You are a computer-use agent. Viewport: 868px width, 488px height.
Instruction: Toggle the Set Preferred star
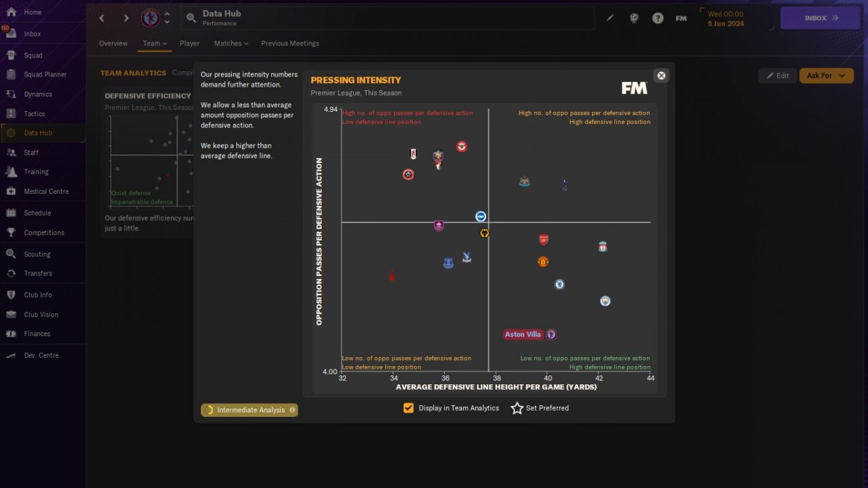(517, 408)
